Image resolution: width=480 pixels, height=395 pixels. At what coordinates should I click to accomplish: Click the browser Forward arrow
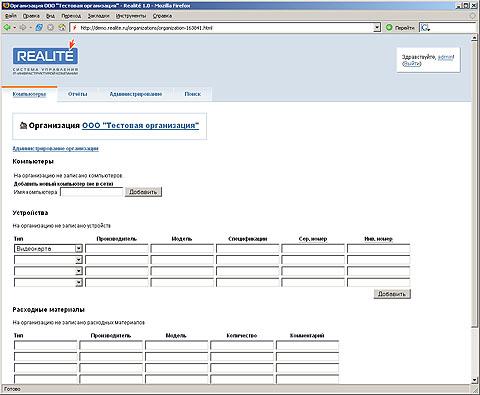[x=23, y=28]
